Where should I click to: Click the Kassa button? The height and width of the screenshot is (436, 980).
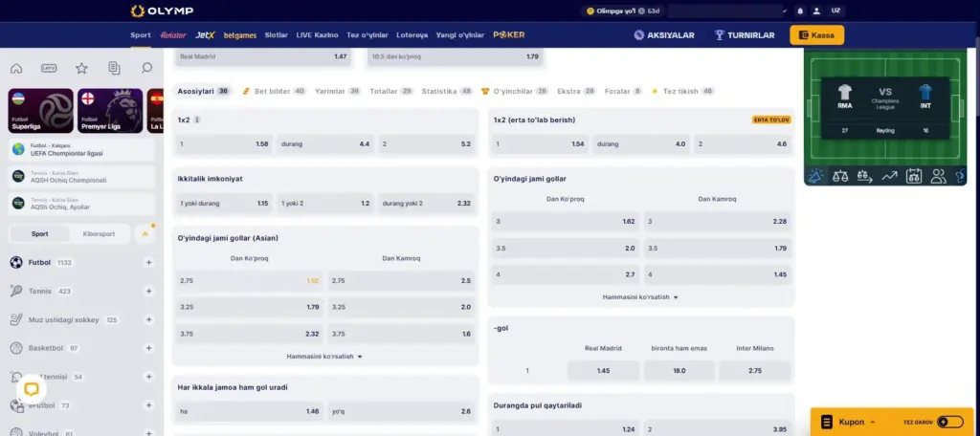(x=817, y=35)
